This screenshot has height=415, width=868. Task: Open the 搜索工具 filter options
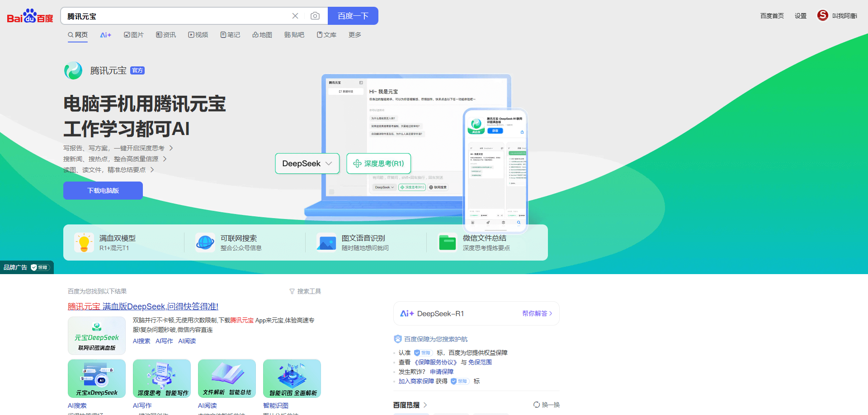click(305, 291)
